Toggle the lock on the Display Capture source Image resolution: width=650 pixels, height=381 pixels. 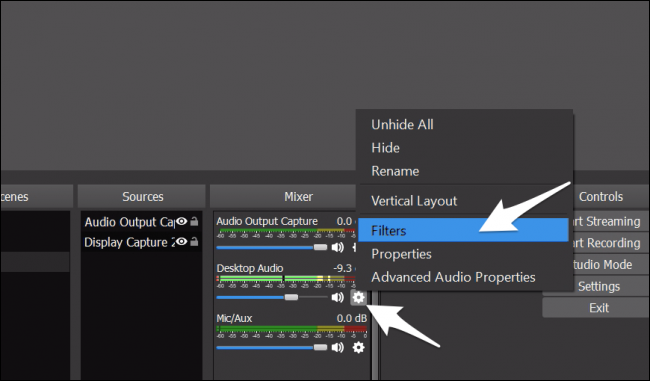[x=194, y=242]
